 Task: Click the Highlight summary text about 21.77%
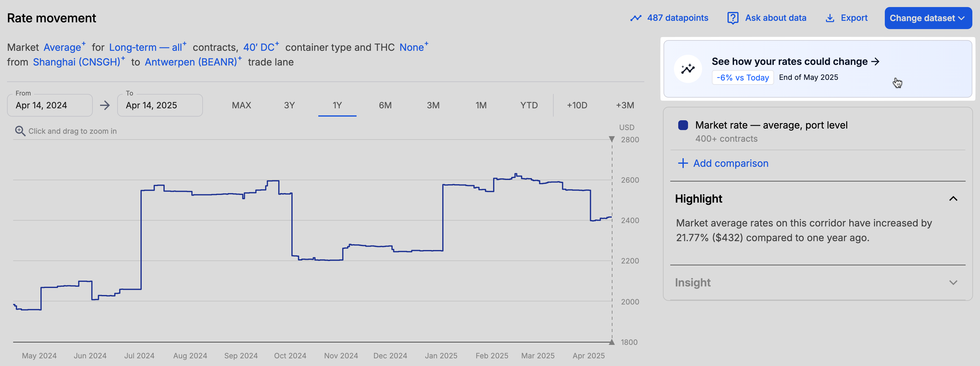804,230
